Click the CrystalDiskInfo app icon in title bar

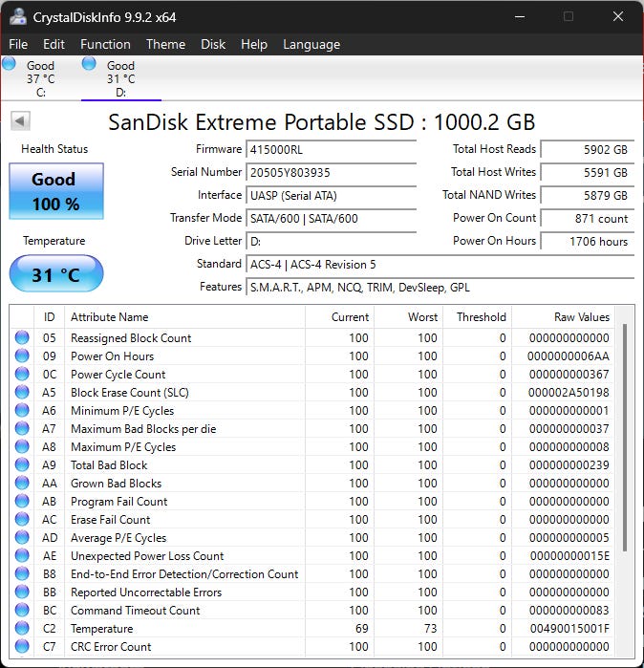[x=18, y=16]
